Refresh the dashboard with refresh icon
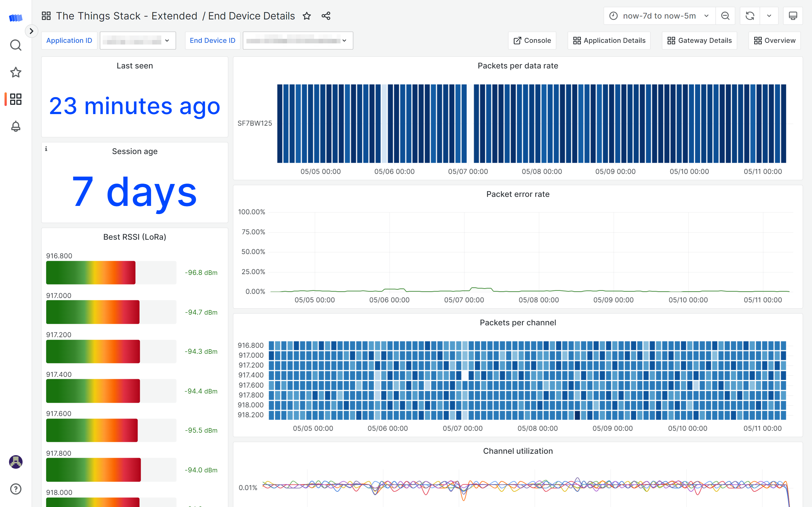Viewport: 812px width, 507px height. [750, 16]
